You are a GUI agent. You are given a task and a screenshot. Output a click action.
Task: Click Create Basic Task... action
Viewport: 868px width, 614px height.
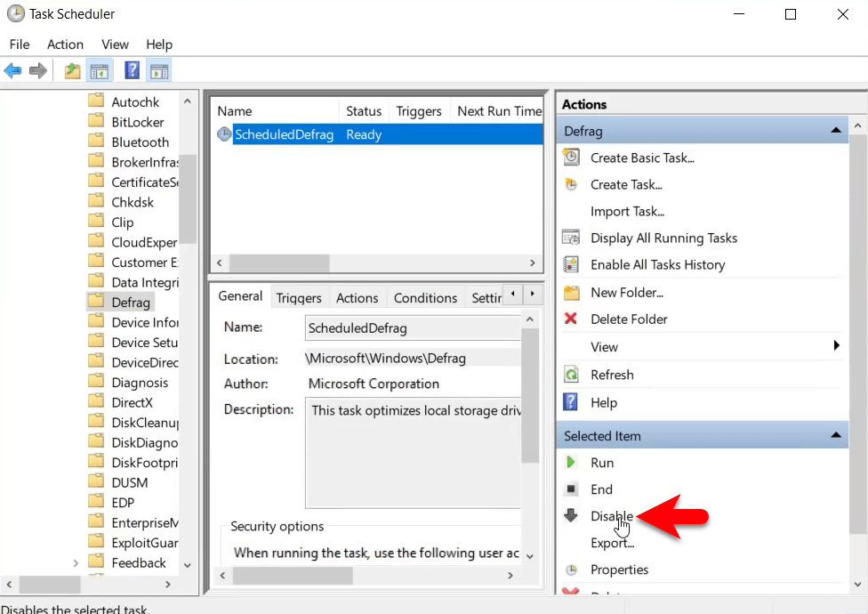coord(642,158)
